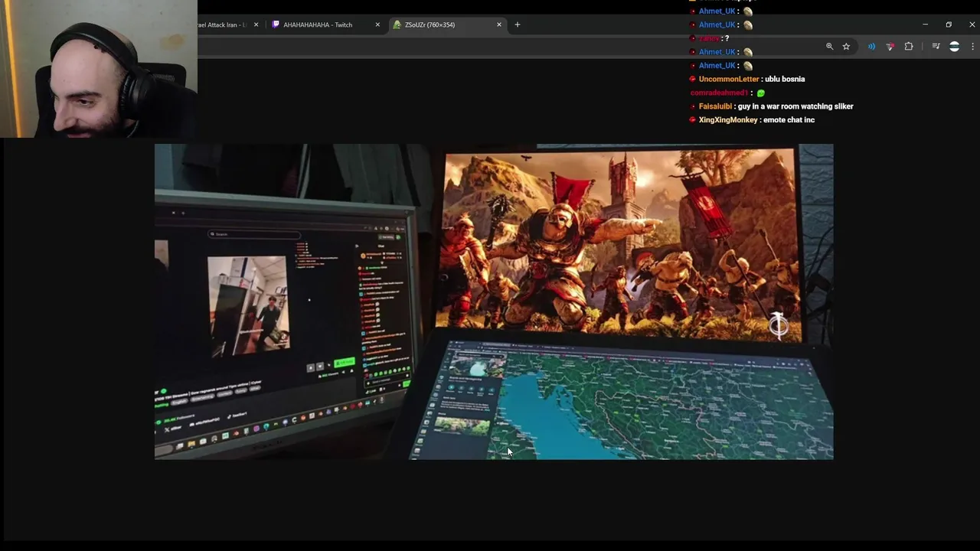Minimize the browser window
980x551 pixels.
[x=925, y=24]
